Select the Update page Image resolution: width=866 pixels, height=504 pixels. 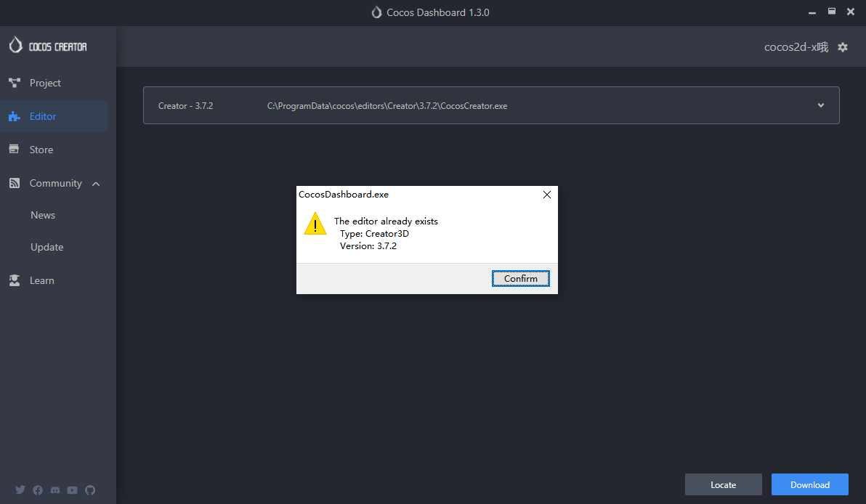coord(46,247)
